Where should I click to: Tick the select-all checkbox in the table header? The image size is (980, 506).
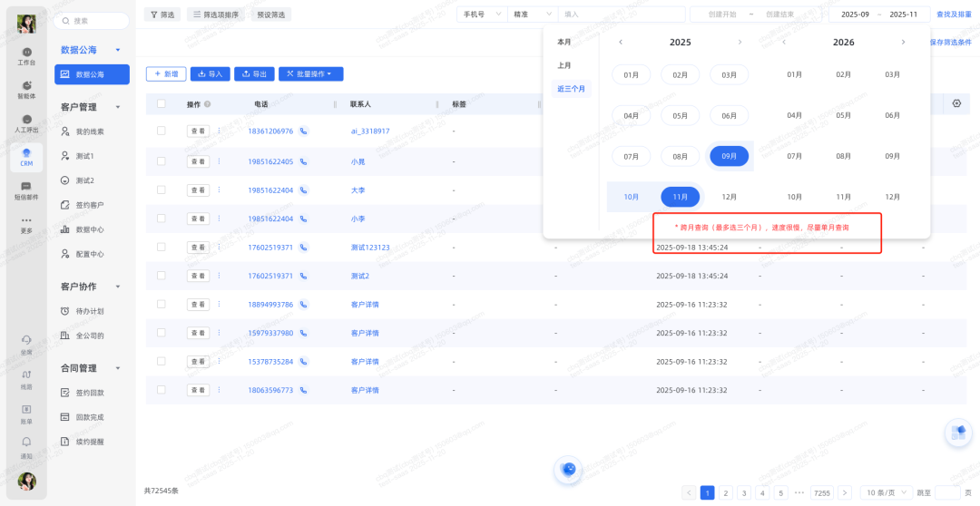(162, 104)
